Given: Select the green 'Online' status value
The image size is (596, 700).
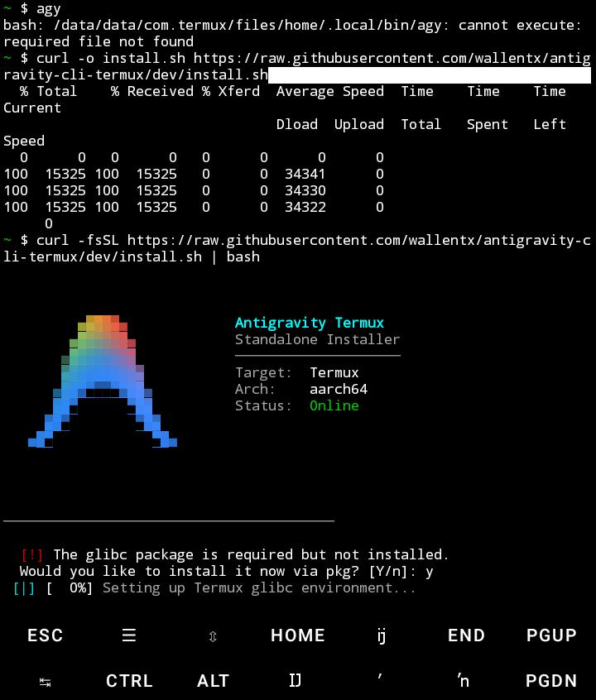Looking at the screenshot, I should coord(334,405).
